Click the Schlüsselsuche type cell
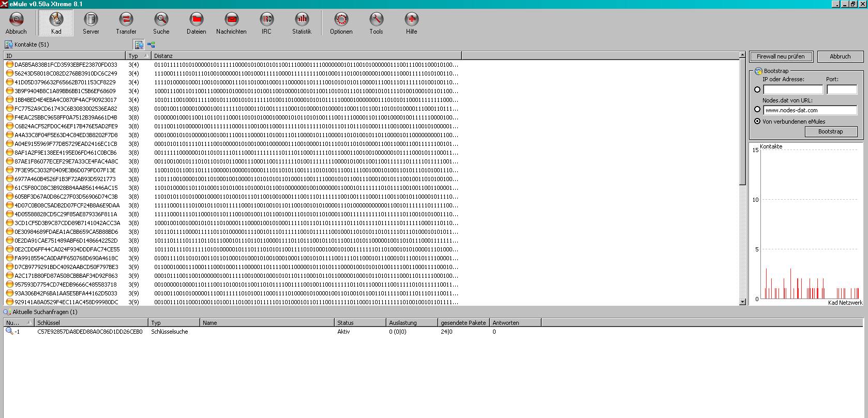This screenshot has width=868, height=418. (170, 332)
